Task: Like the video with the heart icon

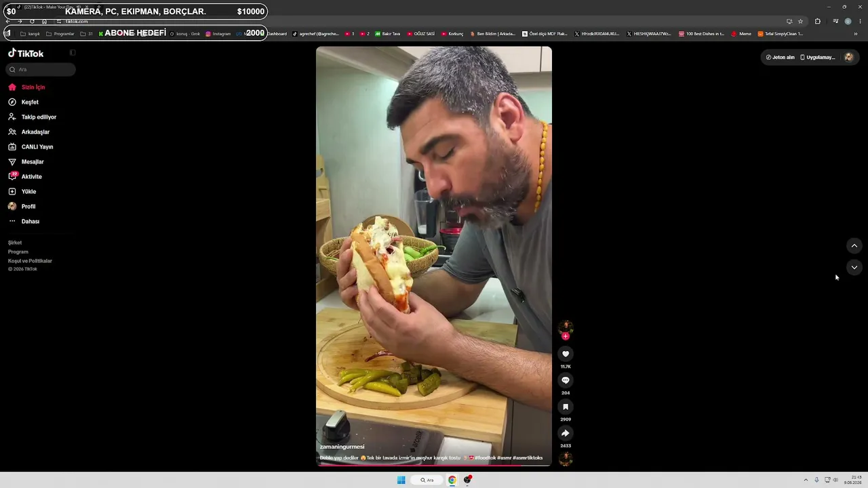Action: pyautogui.click(x=566, y=354)
